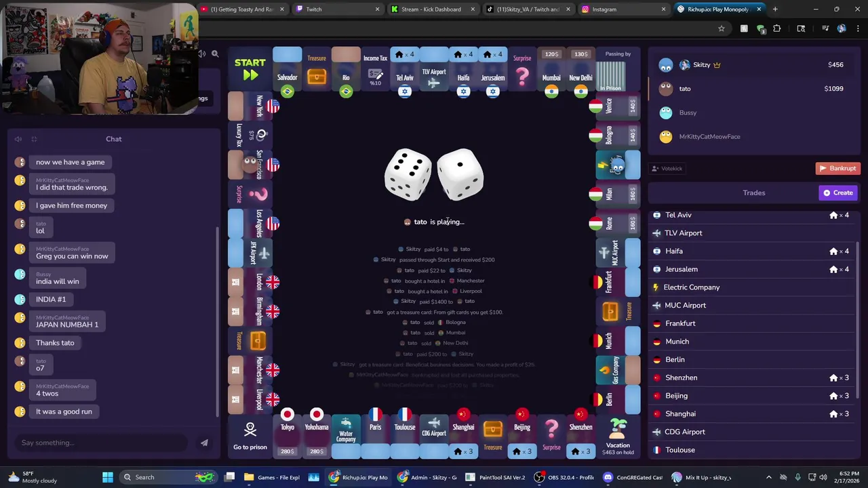This screenshot has height=488, width=868.
Task: Open Mix It Up from the taskbar
Action: coord(701,477)
